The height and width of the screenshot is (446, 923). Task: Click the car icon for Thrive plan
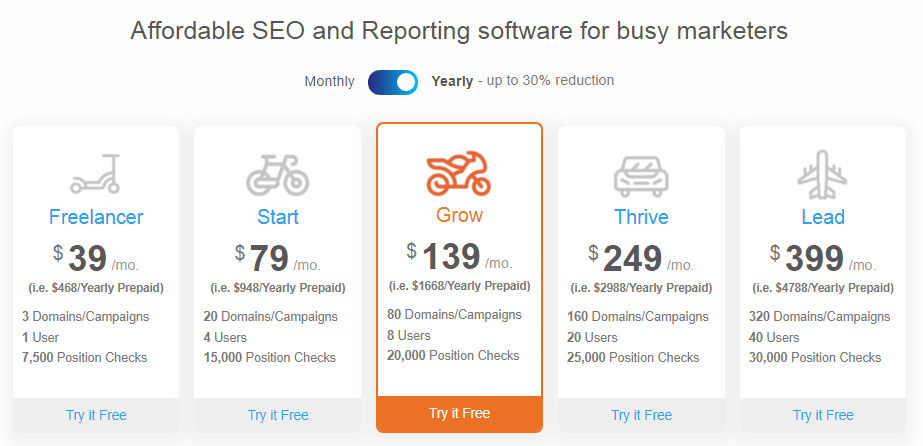coord(641,175)
